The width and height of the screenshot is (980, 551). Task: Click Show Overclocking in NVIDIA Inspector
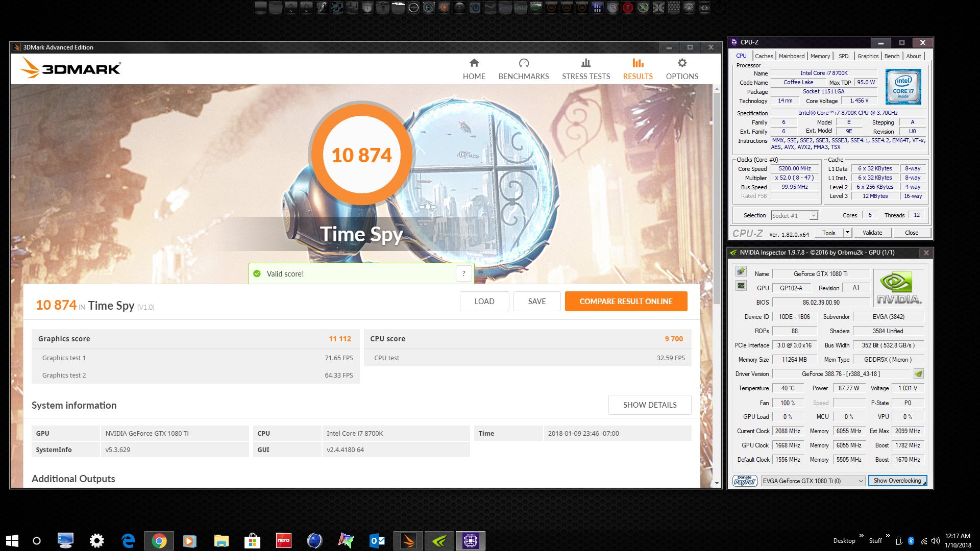(897, 481)
